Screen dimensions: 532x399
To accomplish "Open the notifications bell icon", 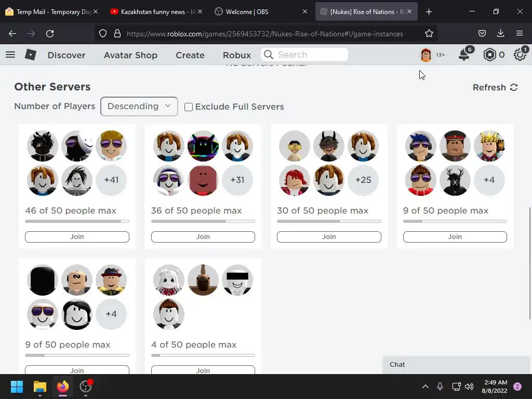I will click(x=464, y=55).
